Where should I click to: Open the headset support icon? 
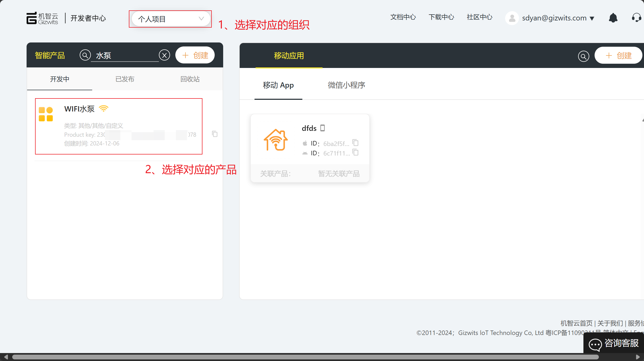click(x=636, y=18)
